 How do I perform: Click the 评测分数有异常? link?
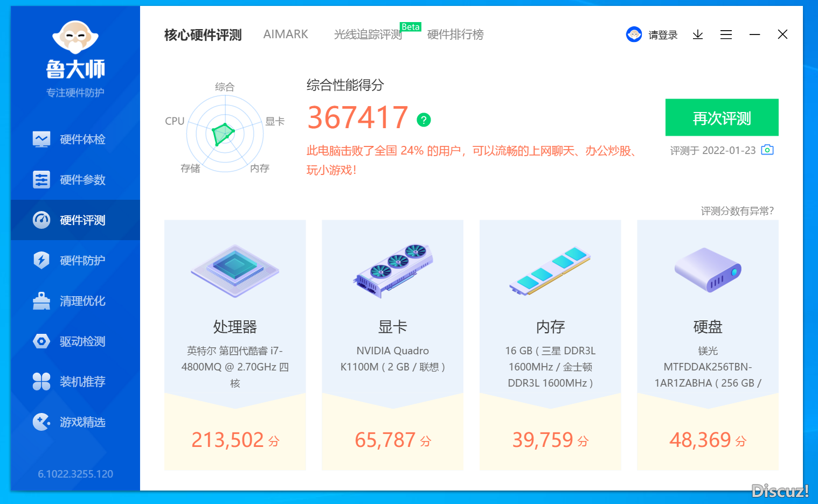click(737, 211)
